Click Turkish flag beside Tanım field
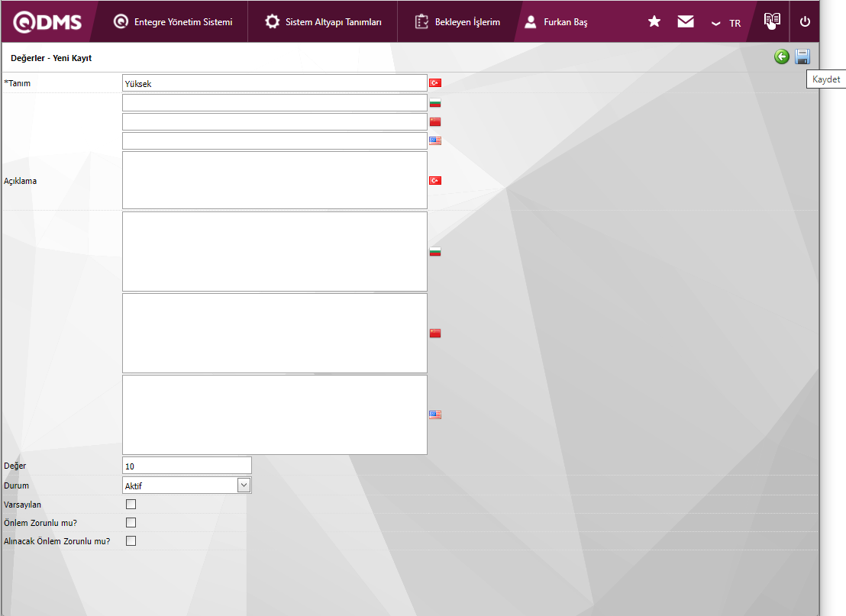The width and height of the screenshot is (846, 616). point(435,82)
